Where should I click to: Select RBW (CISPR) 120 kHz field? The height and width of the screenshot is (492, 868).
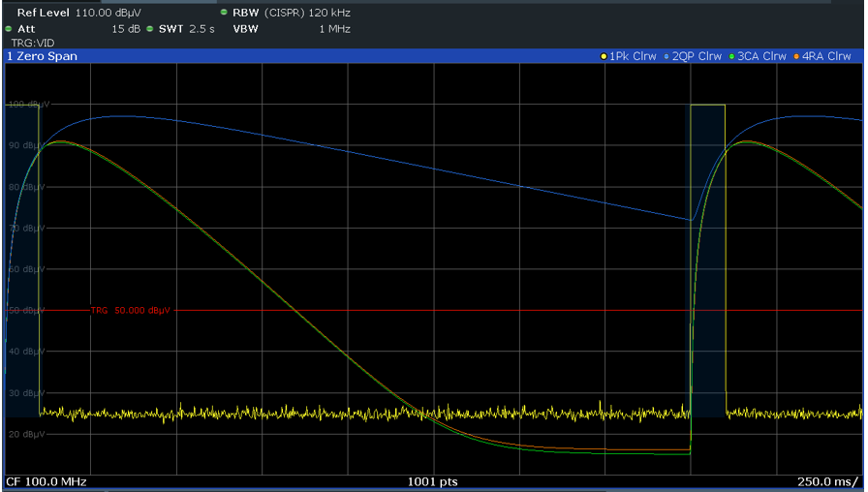click(x=292, y=13)
